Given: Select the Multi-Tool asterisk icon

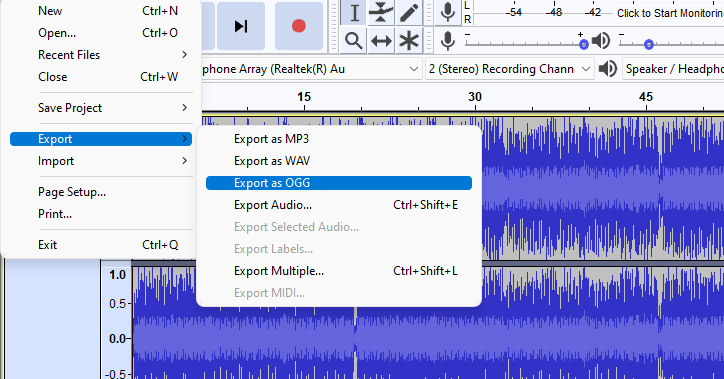Looking at the screenshot, I should (409, 41).
